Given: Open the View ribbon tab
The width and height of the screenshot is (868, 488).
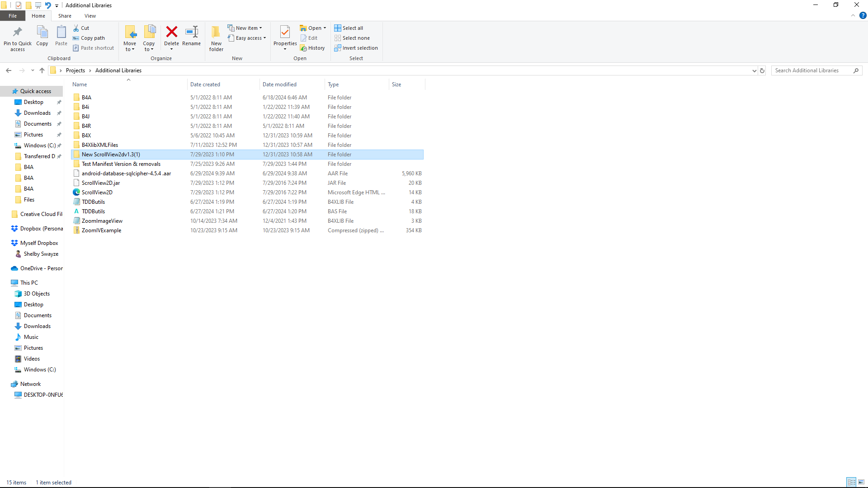Looking at the screenshot, I should (x=90, y=16).
